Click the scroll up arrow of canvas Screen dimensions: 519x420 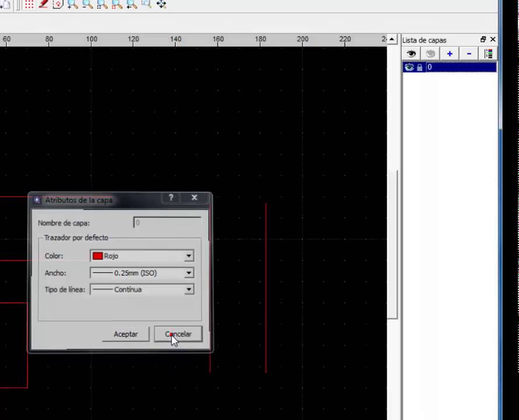[x=391, y=40]
